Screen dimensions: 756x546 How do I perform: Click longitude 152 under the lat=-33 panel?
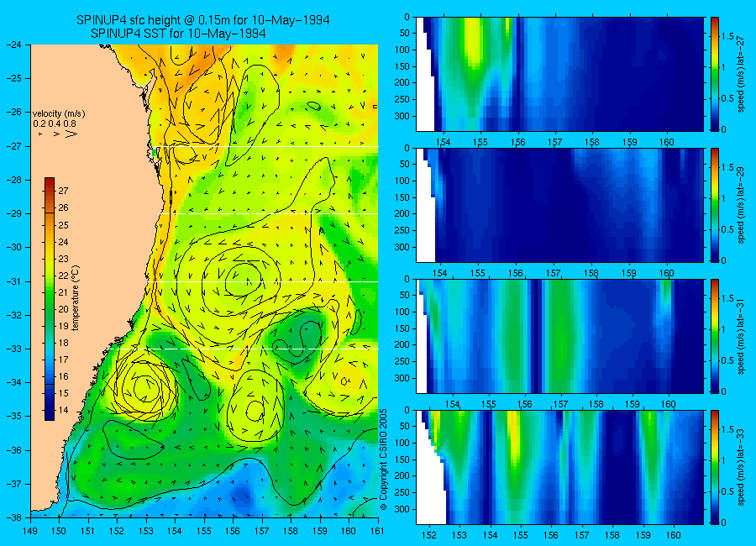click(428, 535)
